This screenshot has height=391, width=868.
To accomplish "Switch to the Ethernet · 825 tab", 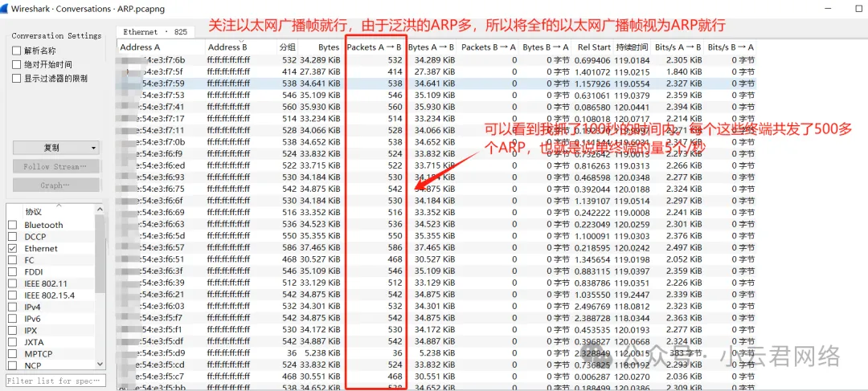I will coord(154,32).
